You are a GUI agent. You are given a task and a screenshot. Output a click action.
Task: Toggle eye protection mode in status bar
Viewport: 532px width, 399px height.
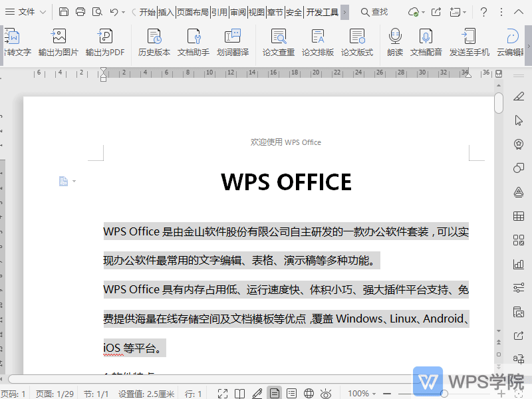click(326, 394)
